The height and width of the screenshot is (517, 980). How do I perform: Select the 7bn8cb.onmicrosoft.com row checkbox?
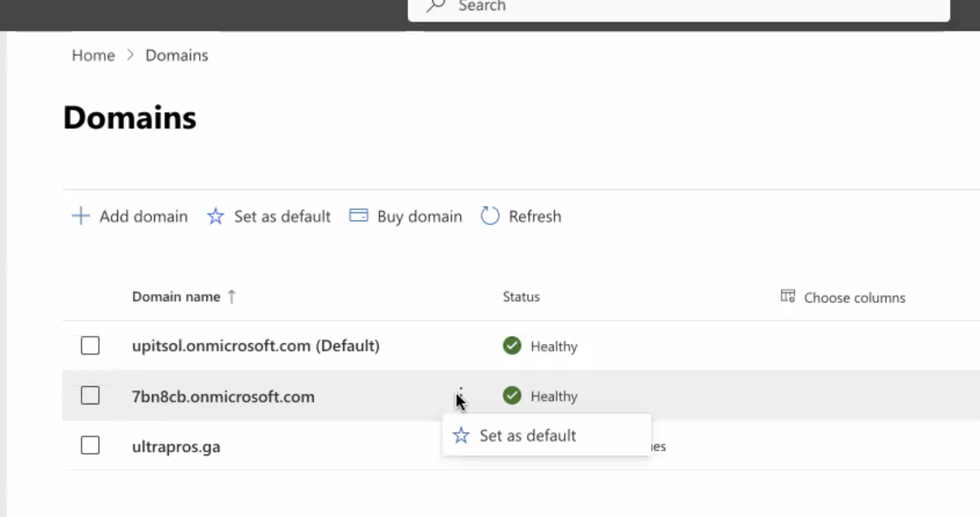click(90, 396)
